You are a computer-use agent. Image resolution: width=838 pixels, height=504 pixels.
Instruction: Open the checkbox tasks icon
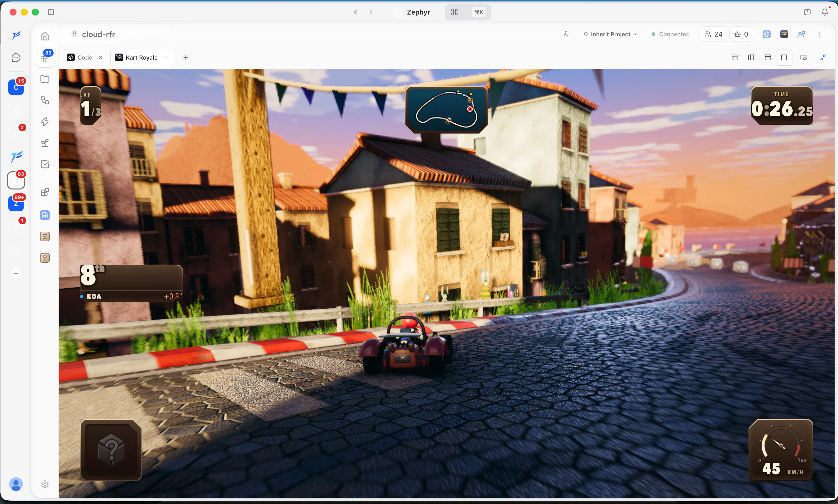coord(45,164)
